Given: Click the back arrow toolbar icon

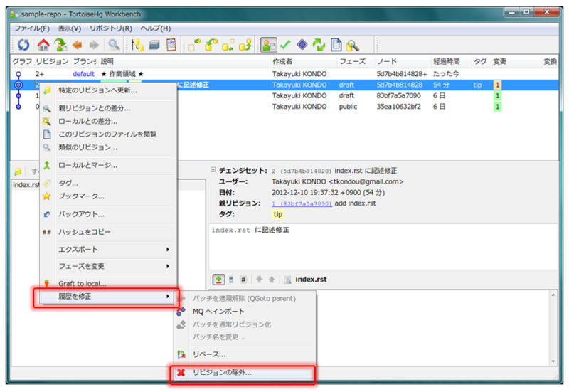Looking at the screenshot, I should coord(77,45).
